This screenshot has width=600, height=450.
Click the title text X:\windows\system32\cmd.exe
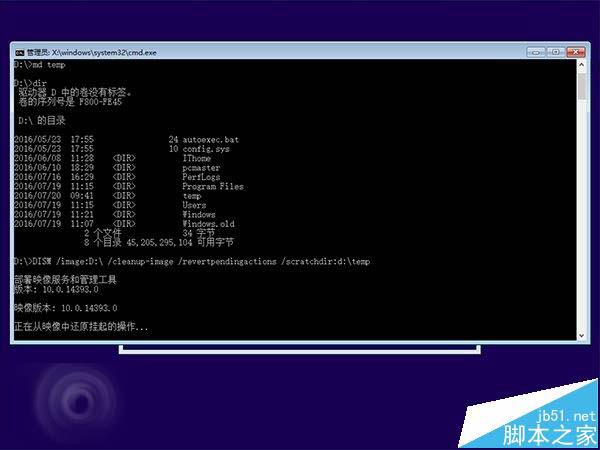click(104, 52)
